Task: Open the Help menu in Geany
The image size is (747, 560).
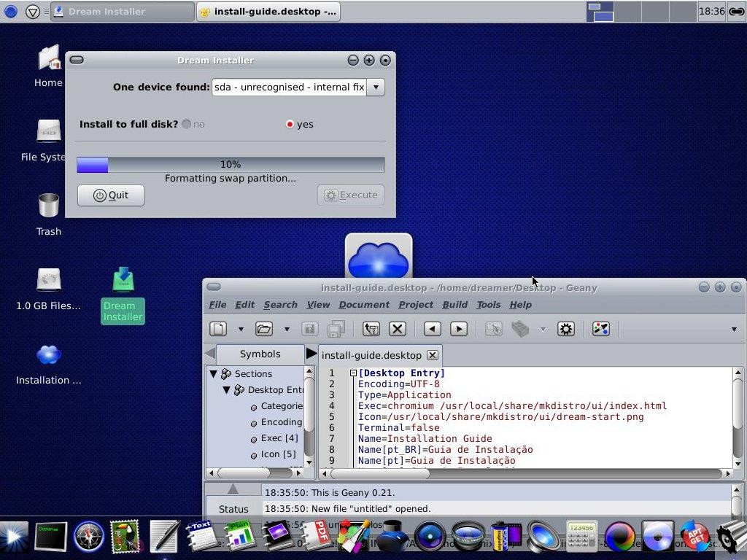Action: point(520,305)
